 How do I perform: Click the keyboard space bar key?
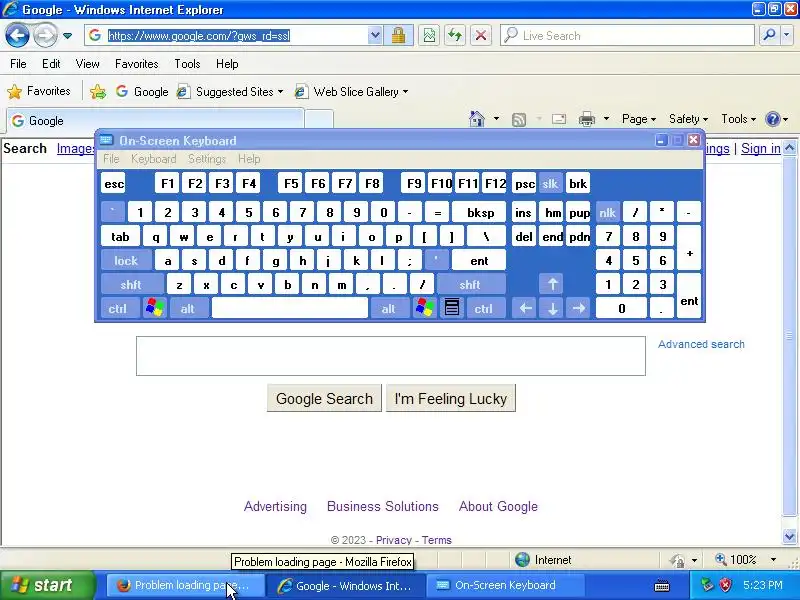[x=290, y=308]
